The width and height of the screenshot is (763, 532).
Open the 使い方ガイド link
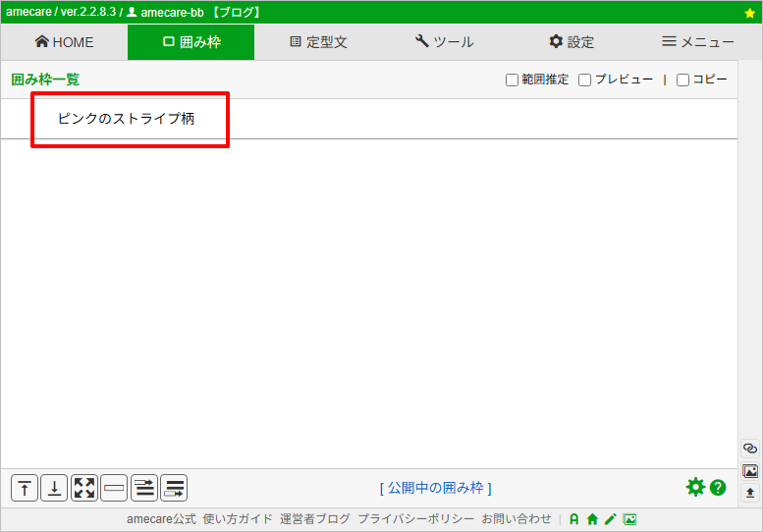[238, 519]
